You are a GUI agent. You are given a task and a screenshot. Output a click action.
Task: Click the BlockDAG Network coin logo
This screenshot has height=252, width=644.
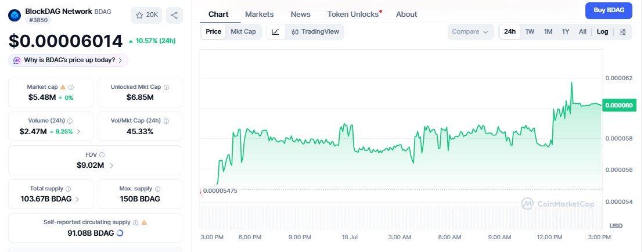point(15,15)
